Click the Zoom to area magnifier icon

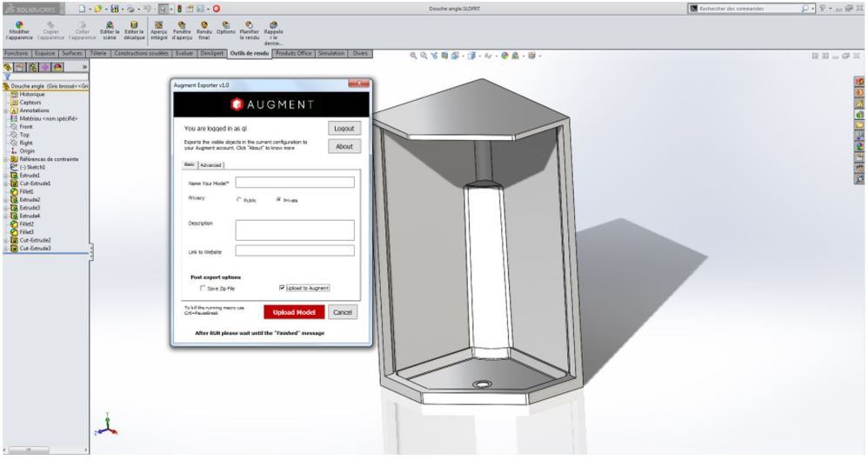pos(424,56)
